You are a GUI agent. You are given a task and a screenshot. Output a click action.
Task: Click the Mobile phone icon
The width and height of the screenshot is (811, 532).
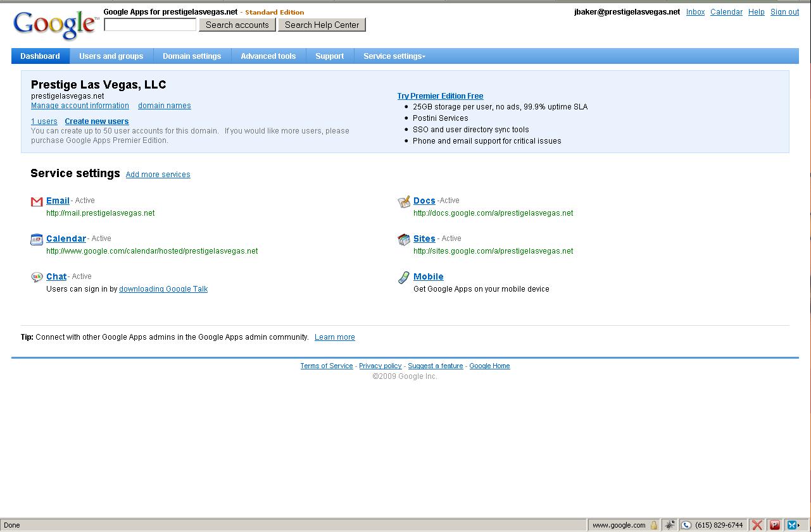point(404,277)
